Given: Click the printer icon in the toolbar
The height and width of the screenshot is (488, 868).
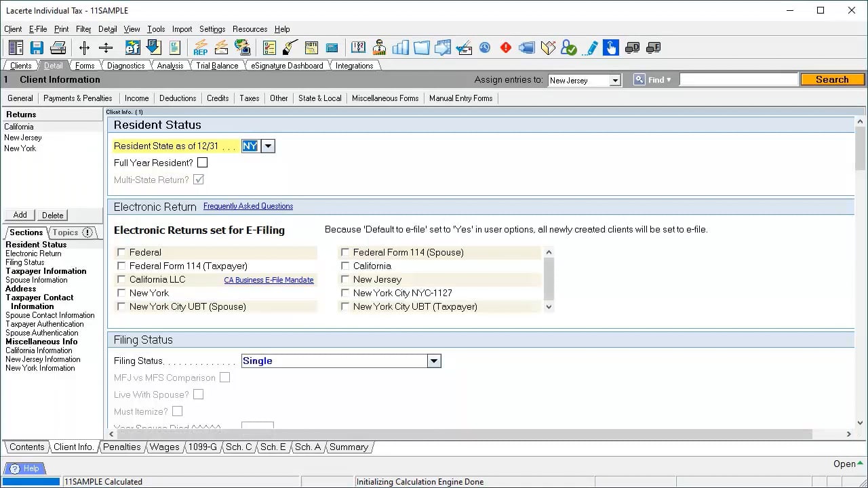Looking at the screenshot, I should tap(58, 47).
